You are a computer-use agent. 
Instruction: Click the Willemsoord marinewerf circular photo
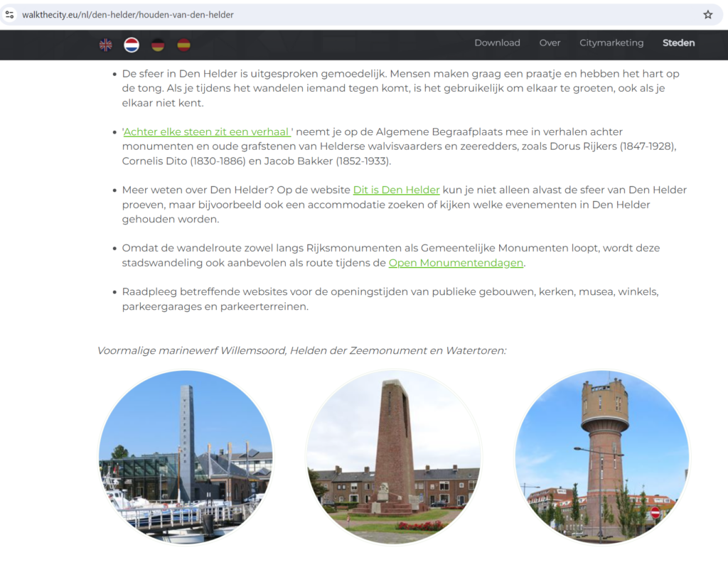pyautogui.click(x=186, y=456)
